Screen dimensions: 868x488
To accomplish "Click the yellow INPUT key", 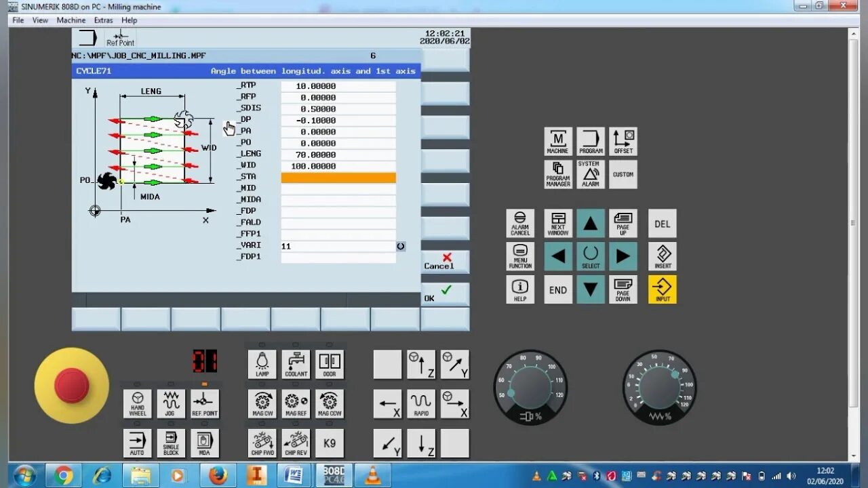I will [663, 289].
